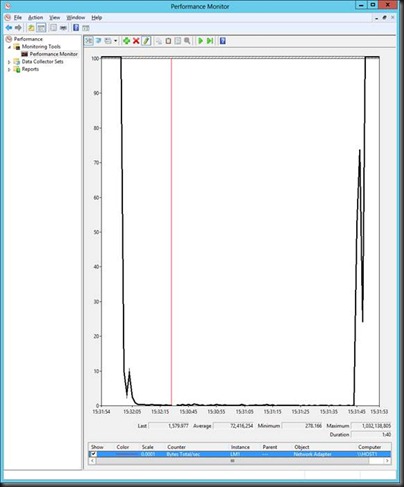The height and width of the screenshot is (487, 404).
Task: Expand the Data Collector Sets node
Action: tap(9, 62)
